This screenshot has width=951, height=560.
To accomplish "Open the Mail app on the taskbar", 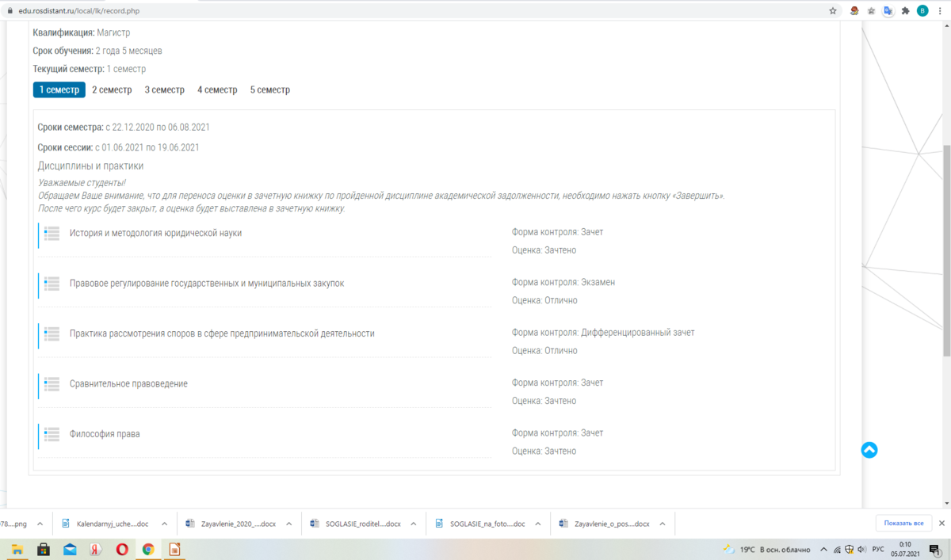I will point(70,549).
